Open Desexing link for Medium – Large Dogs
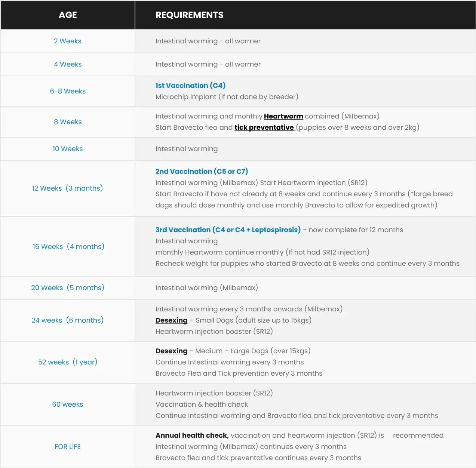Screen dimensions: 476x468 click(171, 351)
